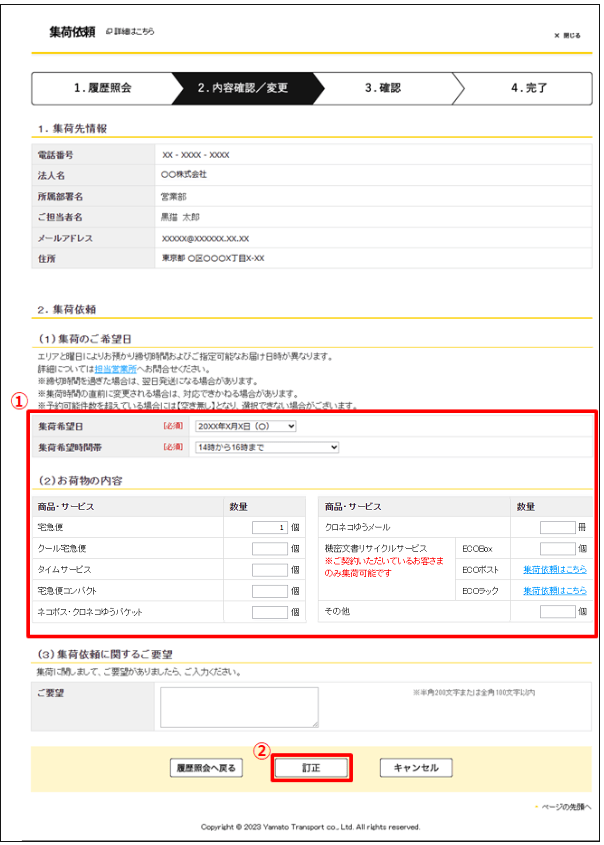Jump up via ページの先頭へ link
Image resolution: width=604 pixels, height=845 pixels.
pos(564,807)
